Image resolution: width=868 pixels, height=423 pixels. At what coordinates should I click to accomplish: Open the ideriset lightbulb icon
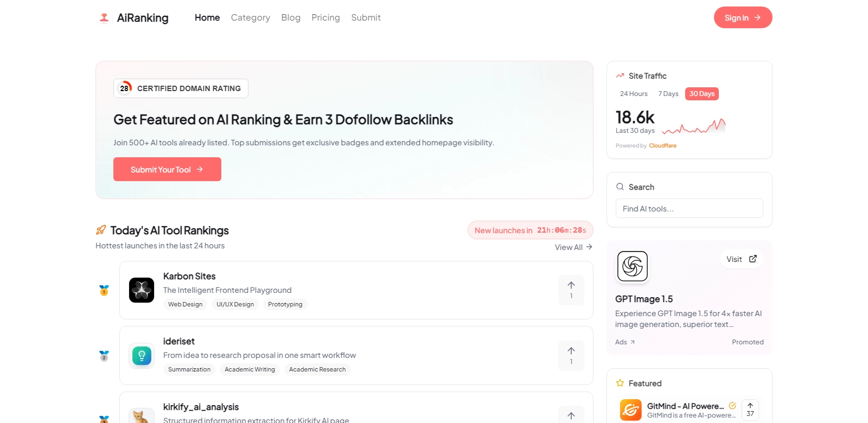click(x=142, y=356)
